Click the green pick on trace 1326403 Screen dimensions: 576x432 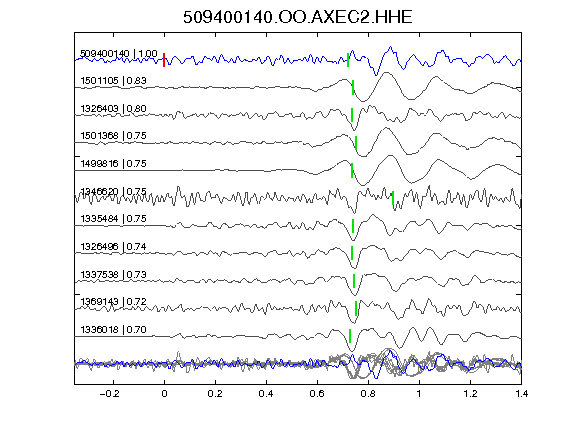tap(352, 115)
